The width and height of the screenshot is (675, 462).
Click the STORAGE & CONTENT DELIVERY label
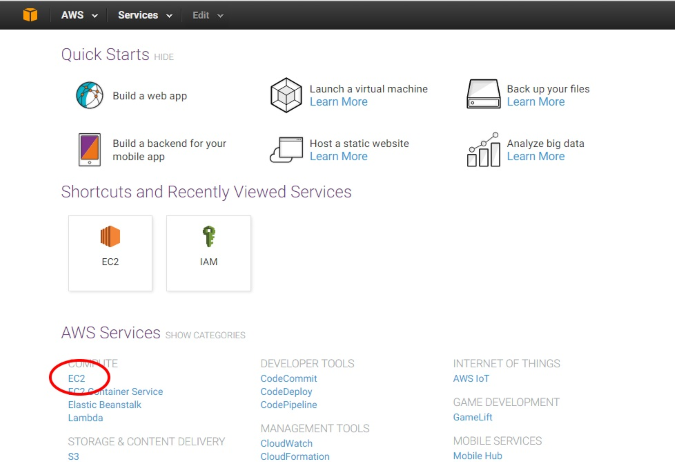tap(146, 441)
